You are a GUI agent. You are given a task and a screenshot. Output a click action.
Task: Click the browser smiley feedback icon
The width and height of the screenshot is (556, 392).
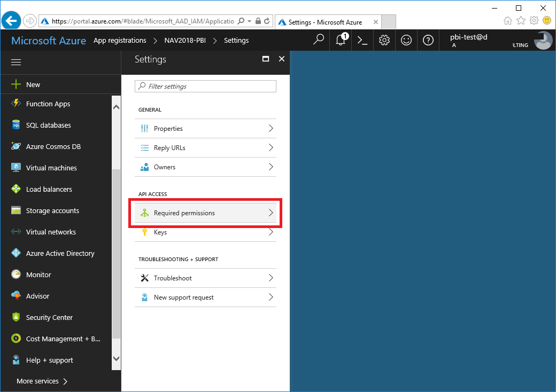pos(547,20)
